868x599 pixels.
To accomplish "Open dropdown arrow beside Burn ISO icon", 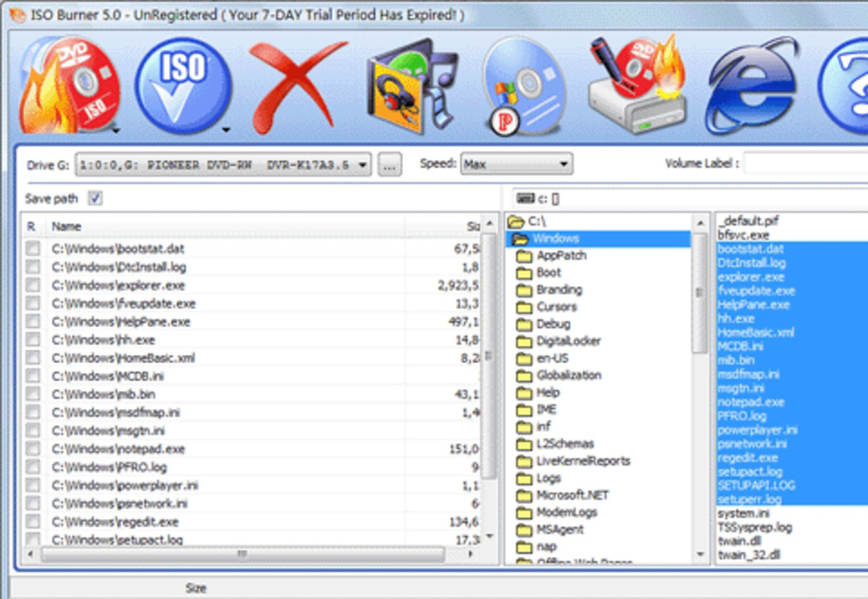I will pyautogui.click(x=115, y=130).
